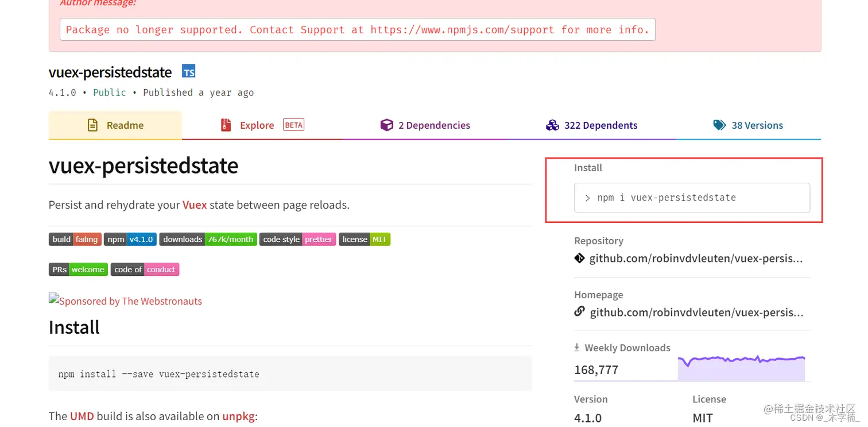868x427 pixels.
Task: Click the License MIT value in sidebar
Action: (x=703, y=418)
